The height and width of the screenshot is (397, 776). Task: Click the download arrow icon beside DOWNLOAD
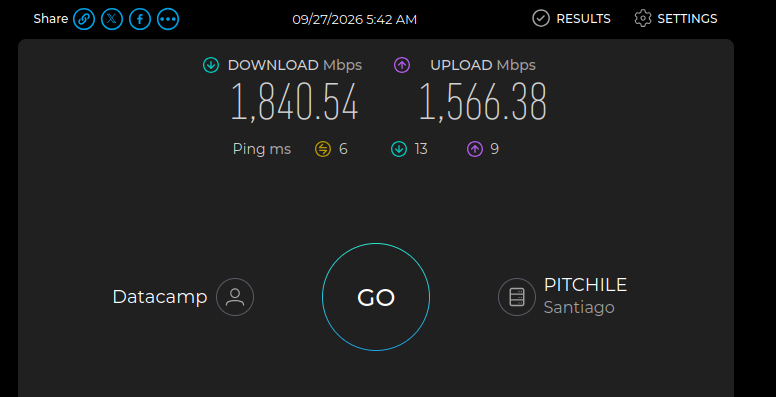(x=211, y=65)
